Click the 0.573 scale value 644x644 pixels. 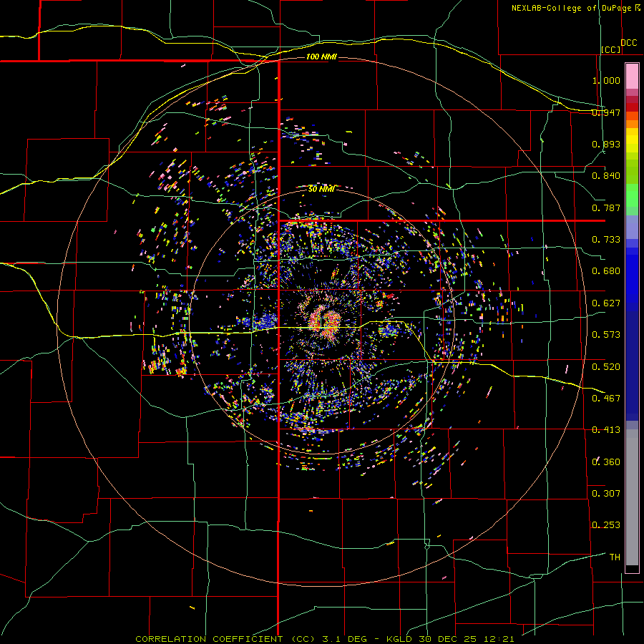tap(606, 335)
